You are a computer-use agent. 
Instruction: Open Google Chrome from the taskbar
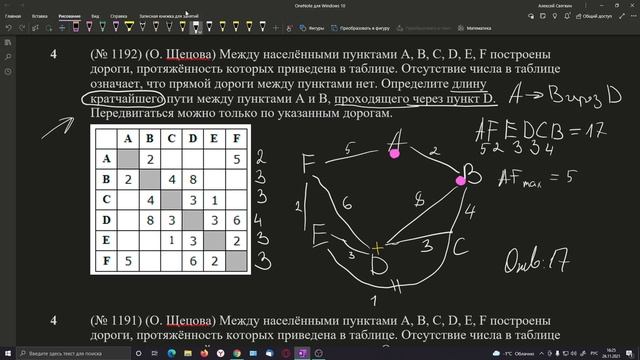pyautogui.click(x=237, y=353)
